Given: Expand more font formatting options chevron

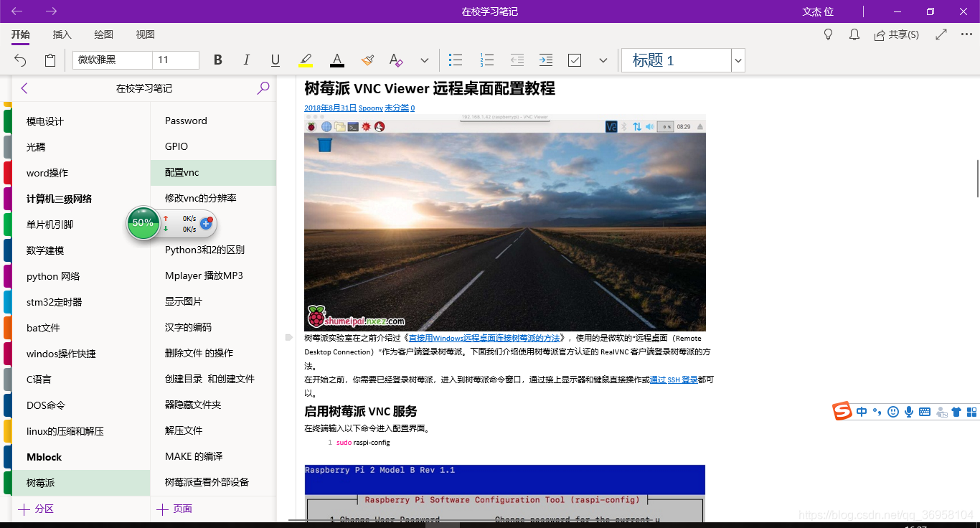Looking at the screenshot, I should coord(425,60).
